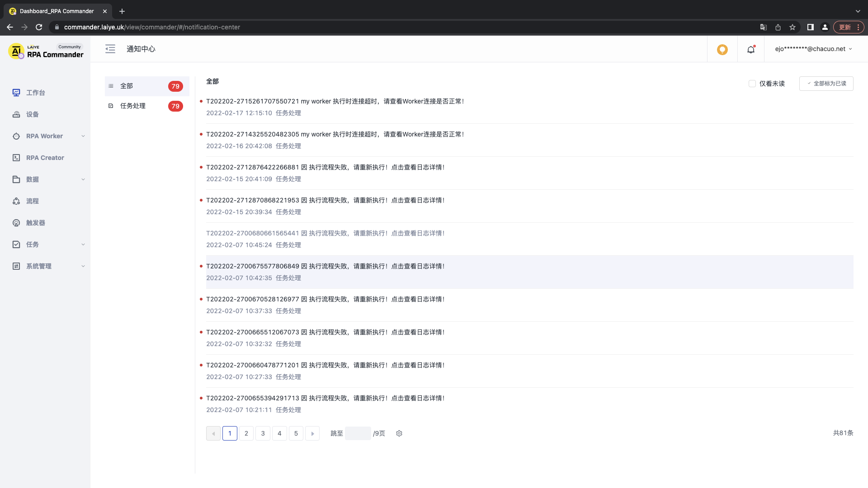Viewport: 868px width, 488px height.
Task: Click the next page arrow
Action: 312,433
